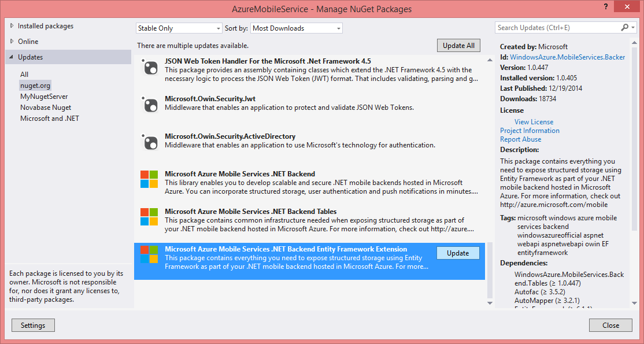Open the search options arrow next to the magnifier
This screenshot has width=644, height=344.
633,28
